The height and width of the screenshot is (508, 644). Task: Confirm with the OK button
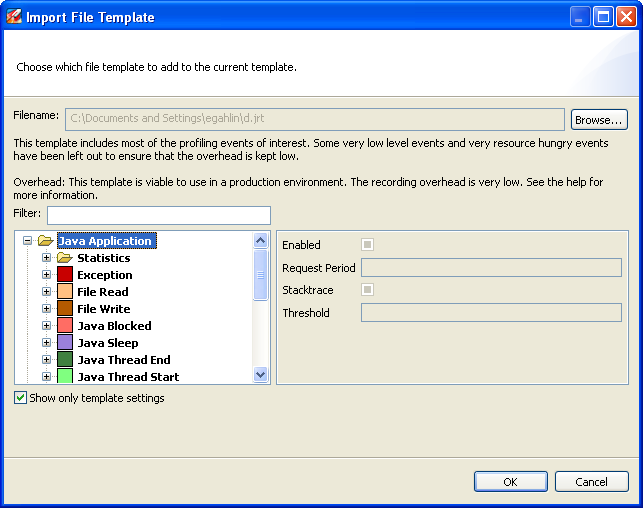[511, 482]
